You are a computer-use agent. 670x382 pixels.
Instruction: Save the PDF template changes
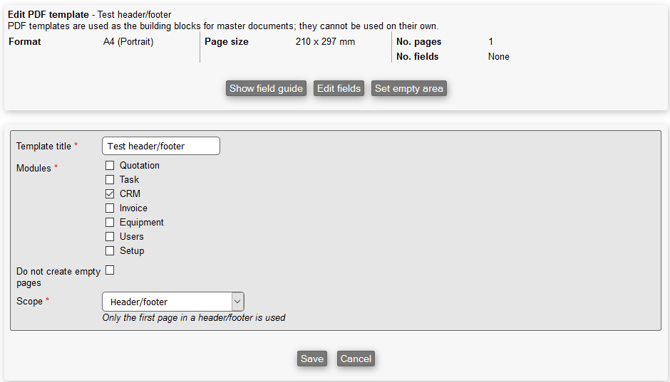312,358
